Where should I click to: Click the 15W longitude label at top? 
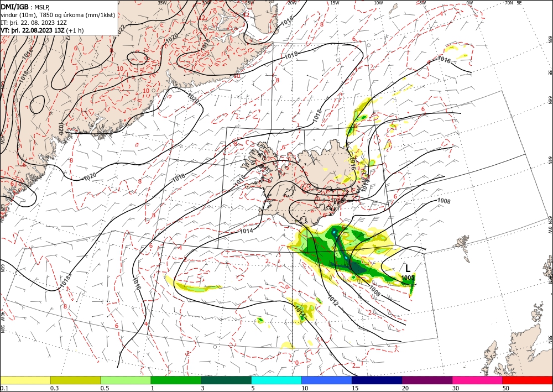pyautogui.click(x=335, y=2)
